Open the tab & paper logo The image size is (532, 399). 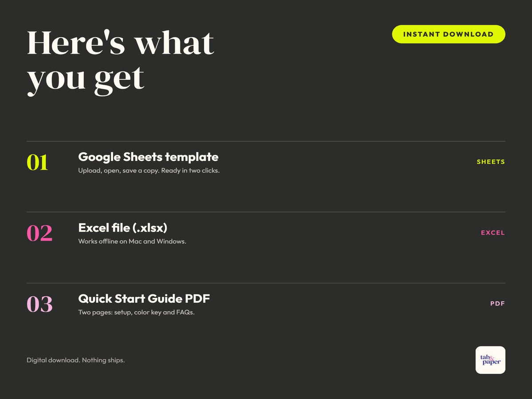(490, 360)
